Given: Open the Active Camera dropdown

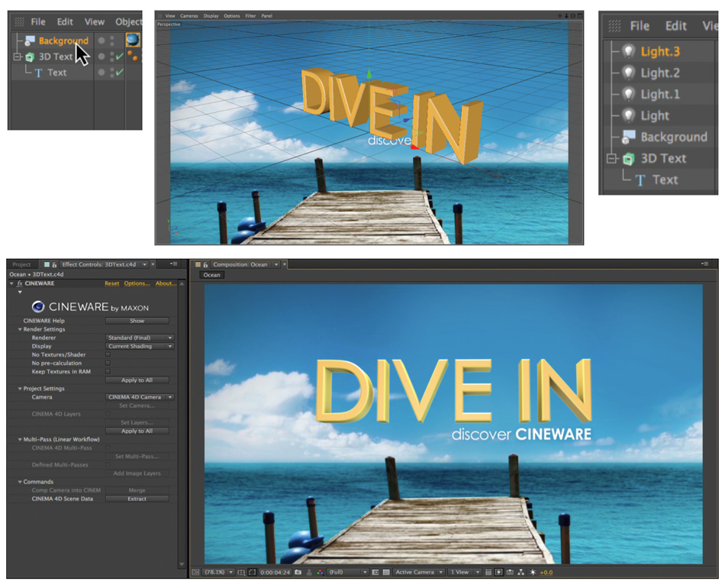Looking at the screenshot, I should click(419, 573).
